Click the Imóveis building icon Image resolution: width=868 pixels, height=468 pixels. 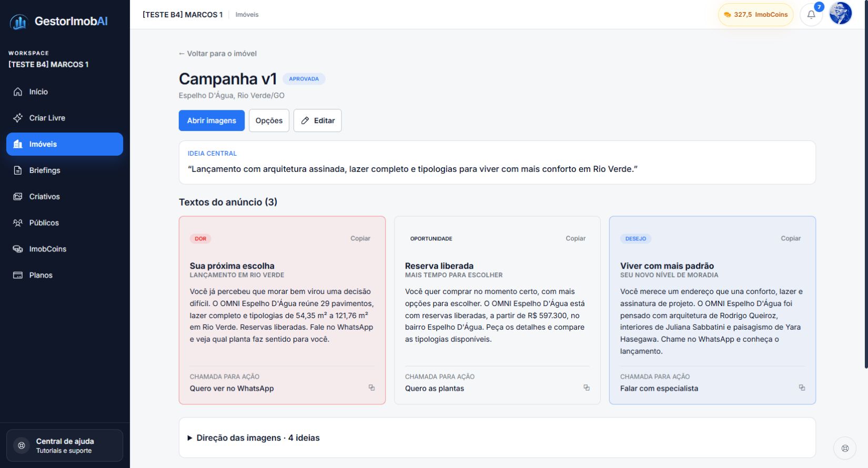18,144
